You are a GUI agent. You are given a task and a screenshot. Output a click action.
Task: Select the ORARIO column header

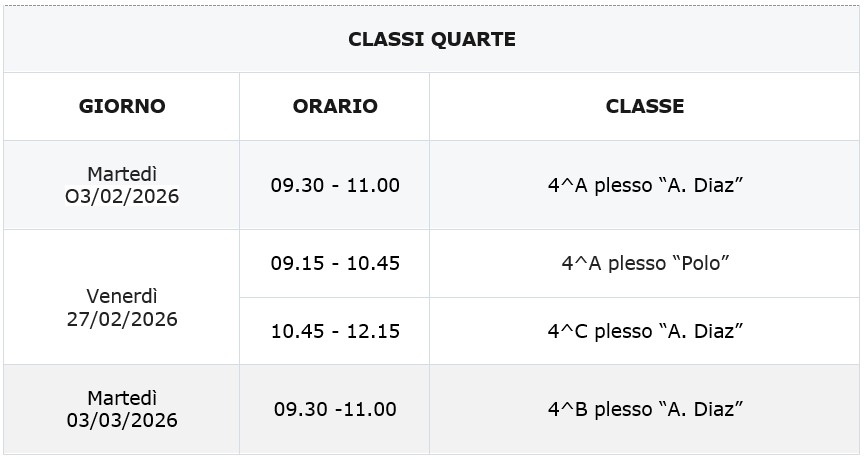coord(335,106)
